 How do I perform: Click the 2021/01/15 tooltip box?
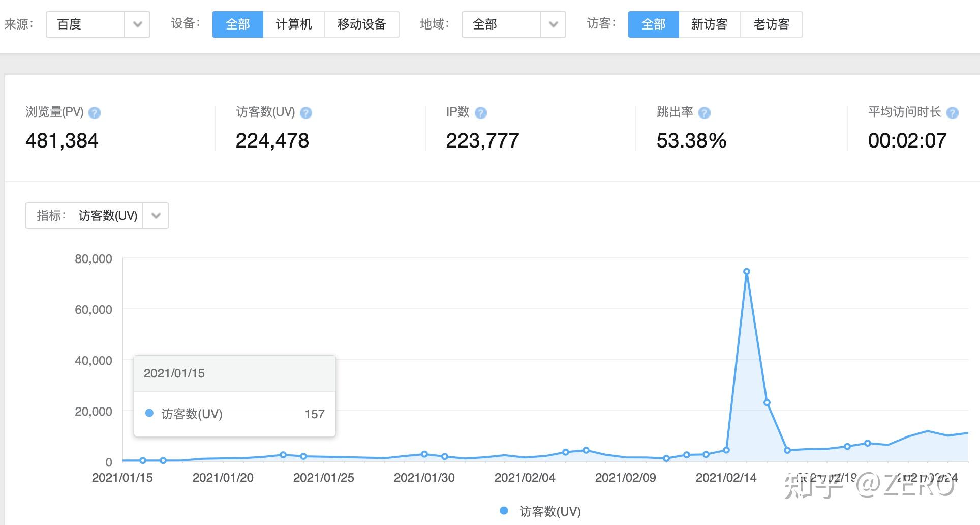point(234,395)
